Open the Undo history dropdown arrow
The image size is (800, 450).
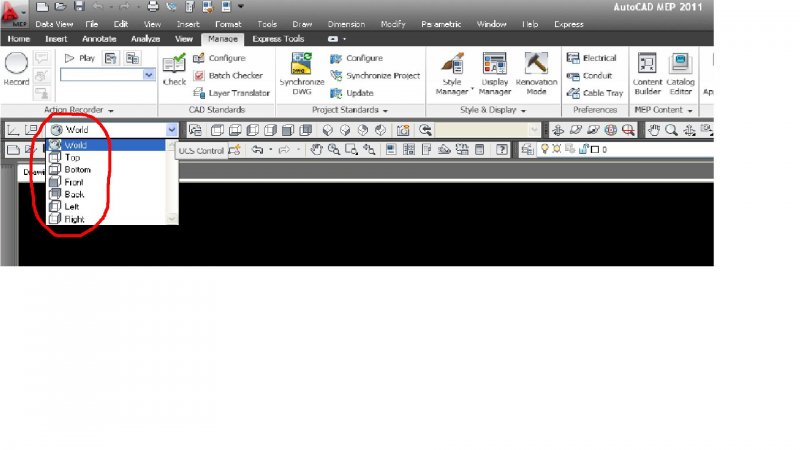click(270, 149)
